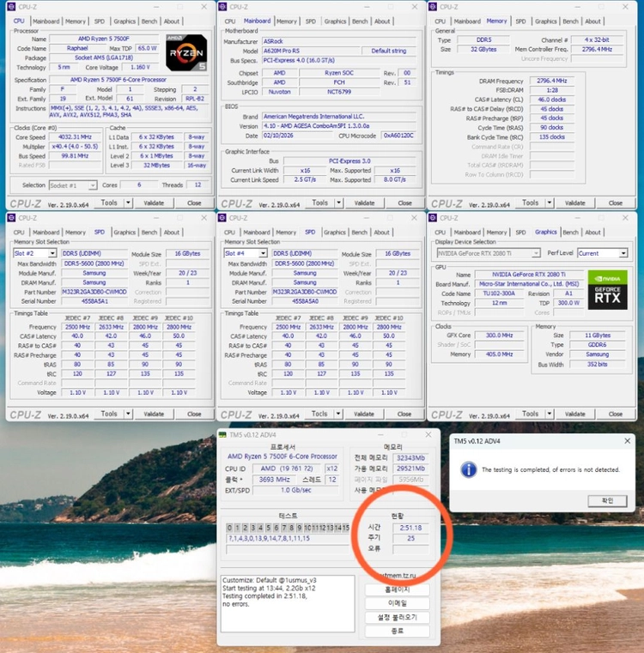Click the Multiplier value x40.4 (4.0 - 50.5)

tap(75, 147)
